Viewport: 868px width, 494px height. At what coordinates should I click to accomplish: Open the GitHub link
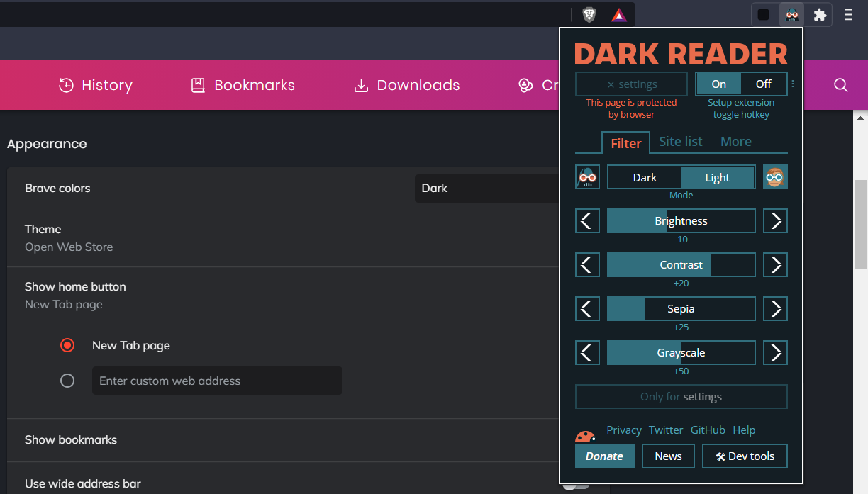coord(708,430)
